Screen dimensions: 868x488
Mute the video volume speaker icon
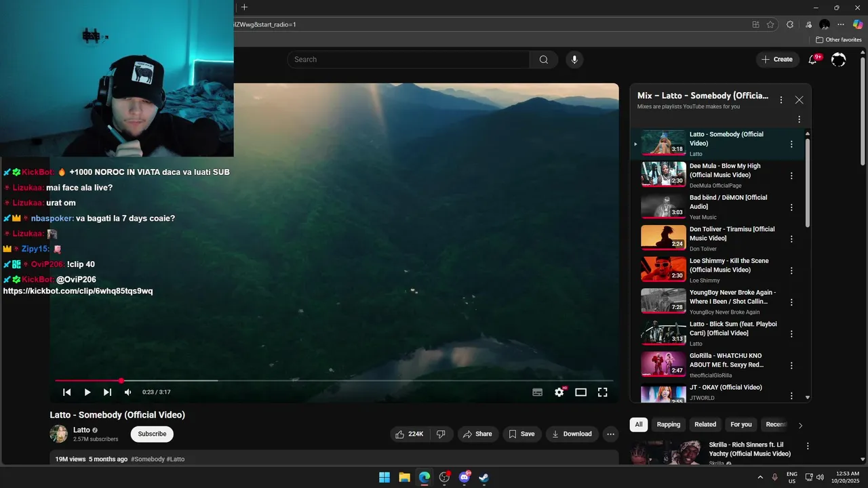pos(128,392)
